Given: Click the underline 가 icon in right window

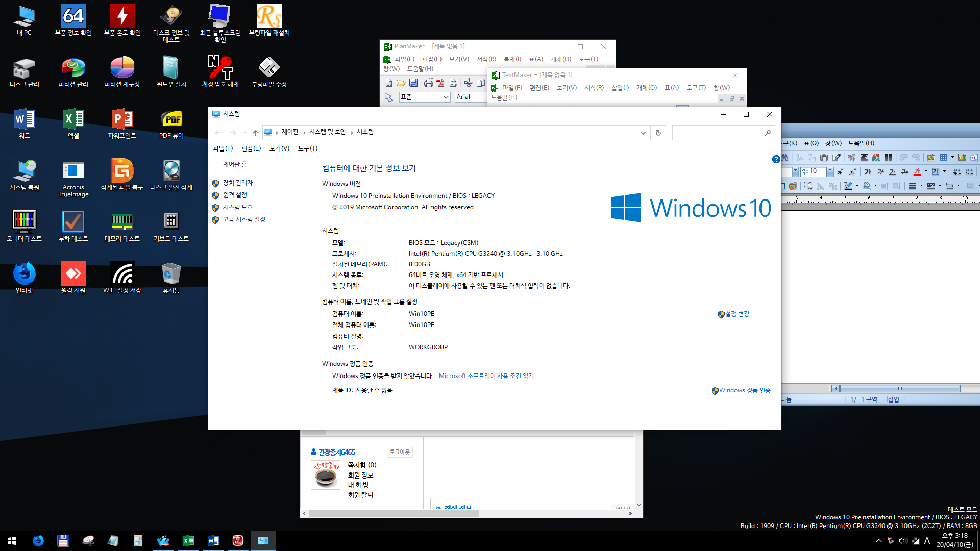Looking at the screenshot, I should [892, 172].
